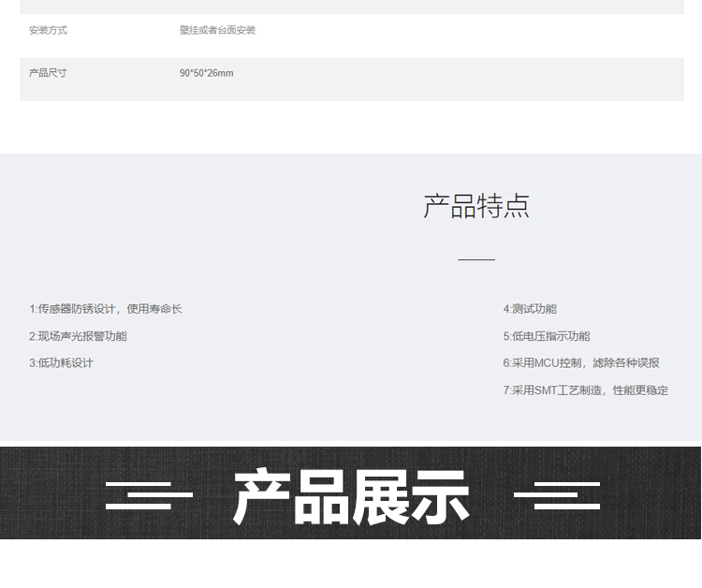Click the 壁挂或者台面安装 value text
Screen dimensions: 702x588
tap(217, 30)
